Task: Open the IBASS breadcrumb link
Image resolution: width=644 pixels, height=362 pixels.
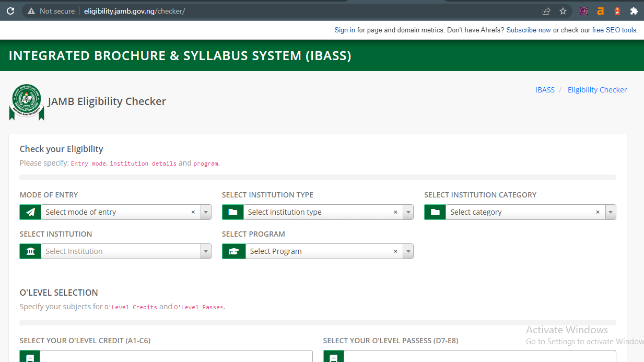Action: [545, 90]
